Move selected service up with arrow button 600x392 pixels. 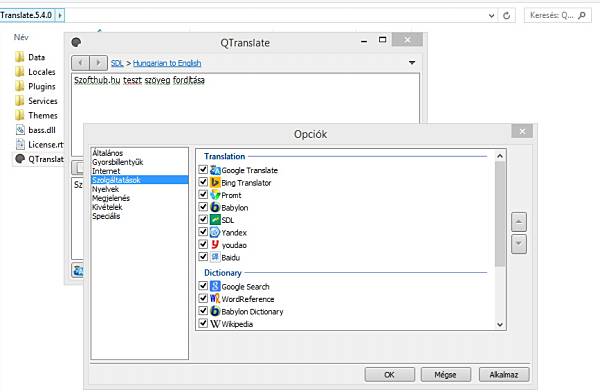[519, 222]
